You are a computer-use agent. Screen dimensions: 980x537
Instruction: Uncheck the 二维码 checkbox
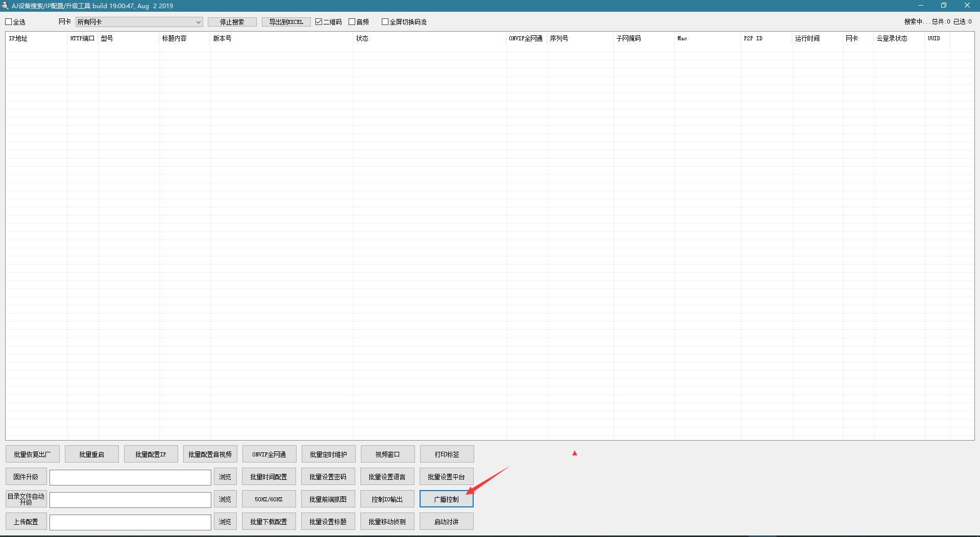[319, 22]
